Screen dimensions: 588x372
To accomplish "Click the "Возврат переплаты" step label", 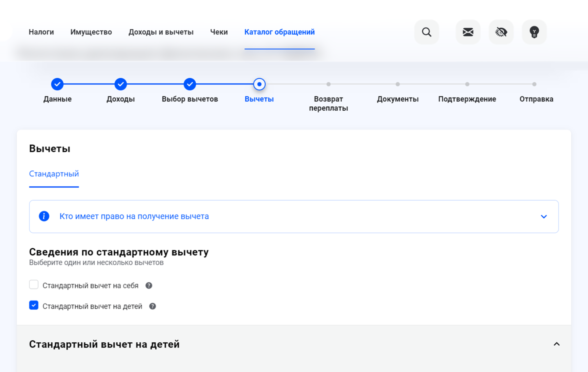I will tap(329, 103).
